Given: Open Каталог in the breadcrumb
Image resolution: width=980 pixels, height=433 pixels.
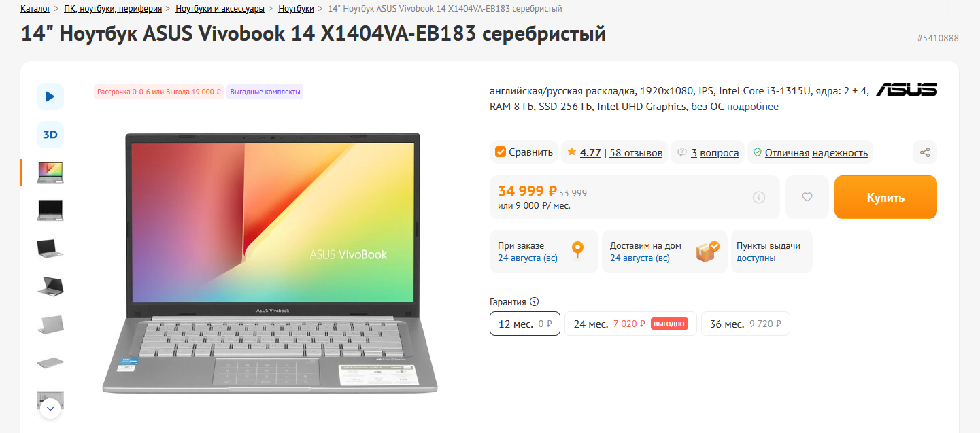Looking at the screenshot, I should pyautogui.click(x=35, y=9).
